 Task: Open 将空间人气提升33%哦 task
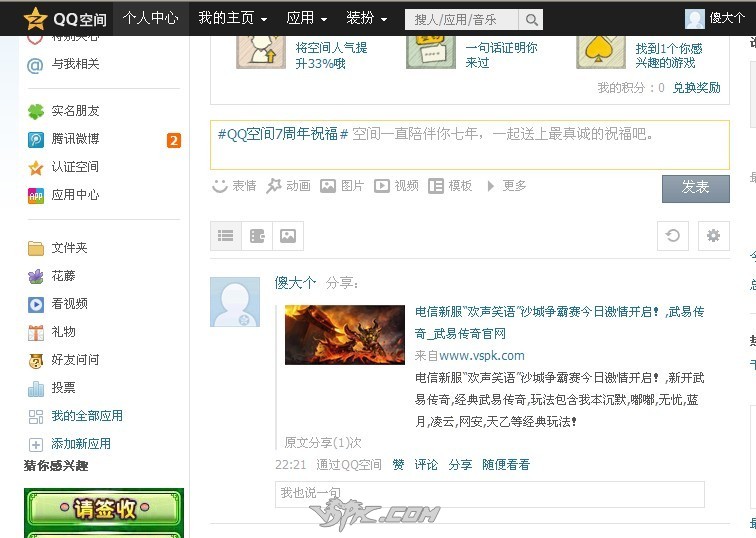tap(331, 55)
